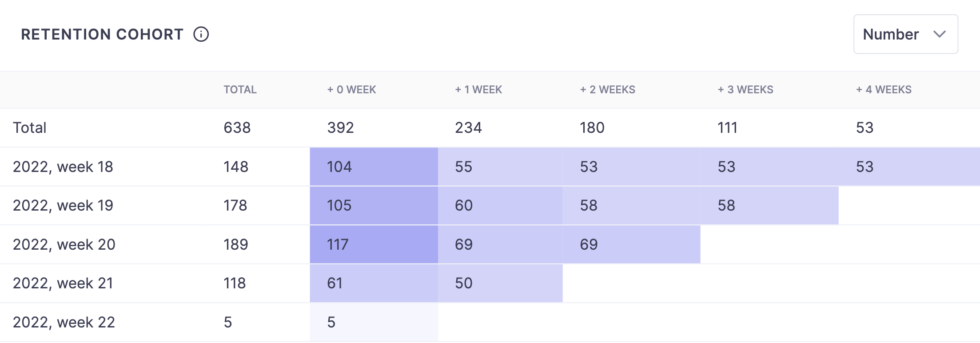
Task: Click the + 4 Weeks column header
Action: (x=884, y=89)
